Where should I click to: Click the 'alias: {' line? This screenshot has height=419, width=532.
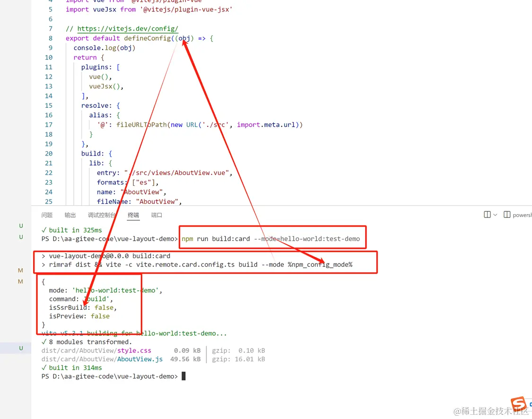tap(105, 115)
